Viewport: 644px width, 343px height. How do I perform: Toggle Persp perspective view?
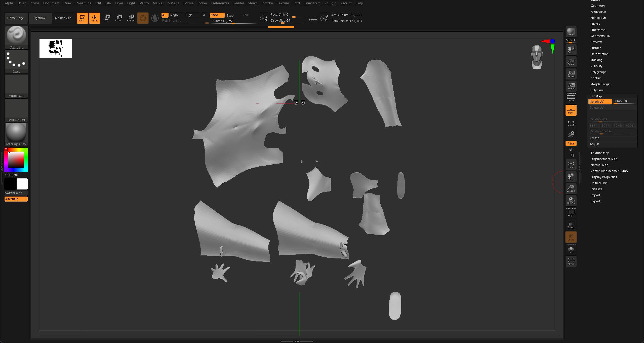pyautogui.click(x=571, y=98)
